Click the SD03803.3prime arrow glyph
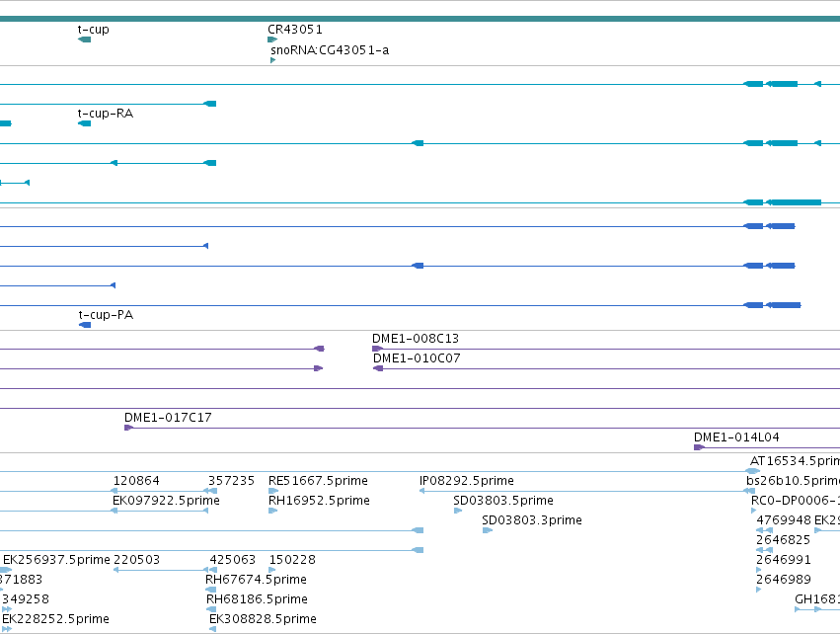The height and width of the screenshot is (634, 840). coord(488,530)
